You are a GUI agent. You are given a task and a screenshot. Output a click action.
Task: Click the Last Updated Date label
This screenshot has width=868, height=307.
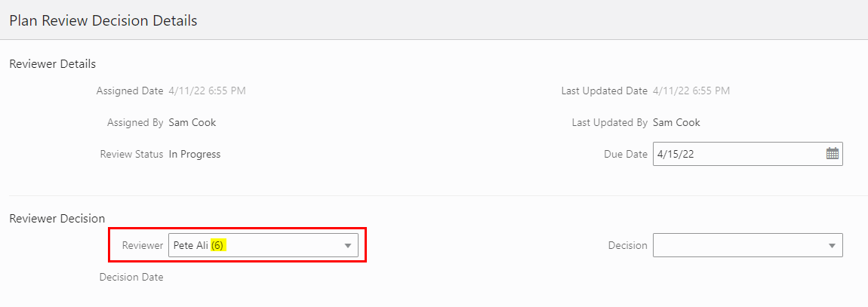pos(604,91)
